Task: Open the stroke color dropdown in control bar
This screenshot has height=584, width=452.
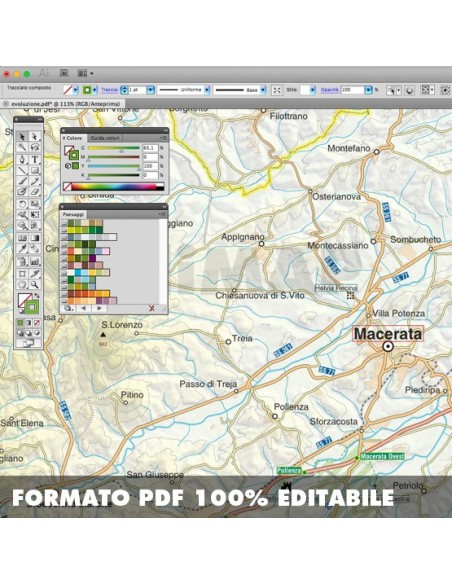Action: [x=95, y=90]
